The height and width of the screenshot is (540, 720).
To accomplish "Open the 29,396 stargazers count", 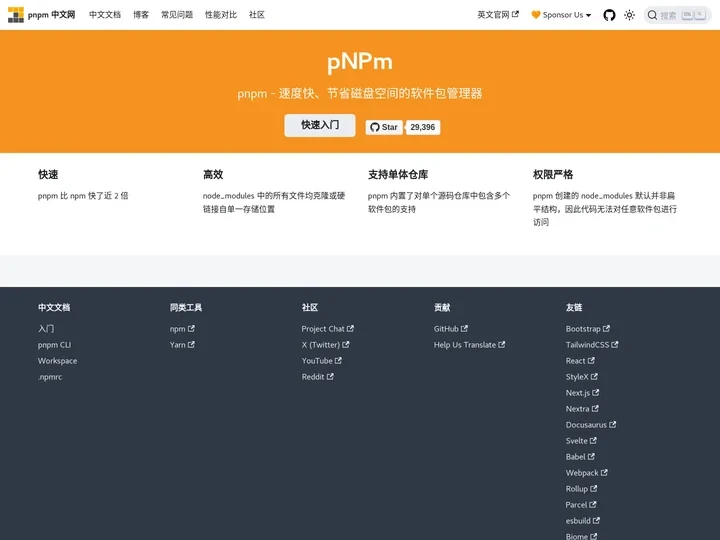I will pos(422,127).
